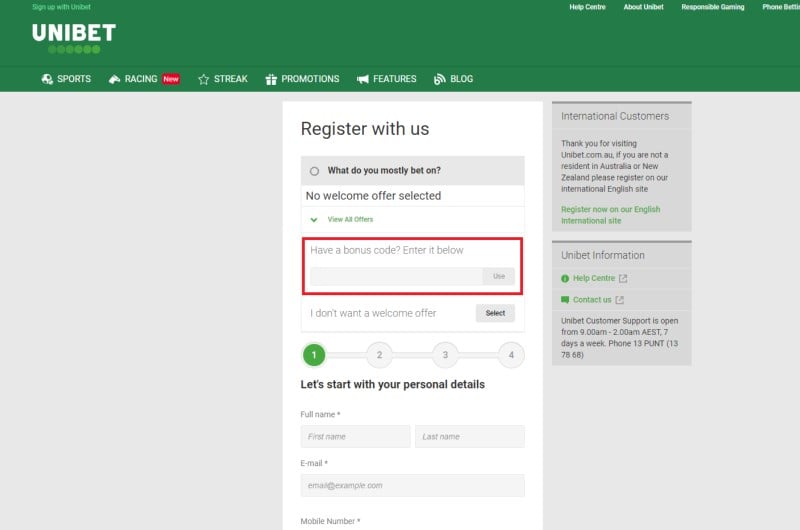Open the SPORTS menu item

(74, 79)
